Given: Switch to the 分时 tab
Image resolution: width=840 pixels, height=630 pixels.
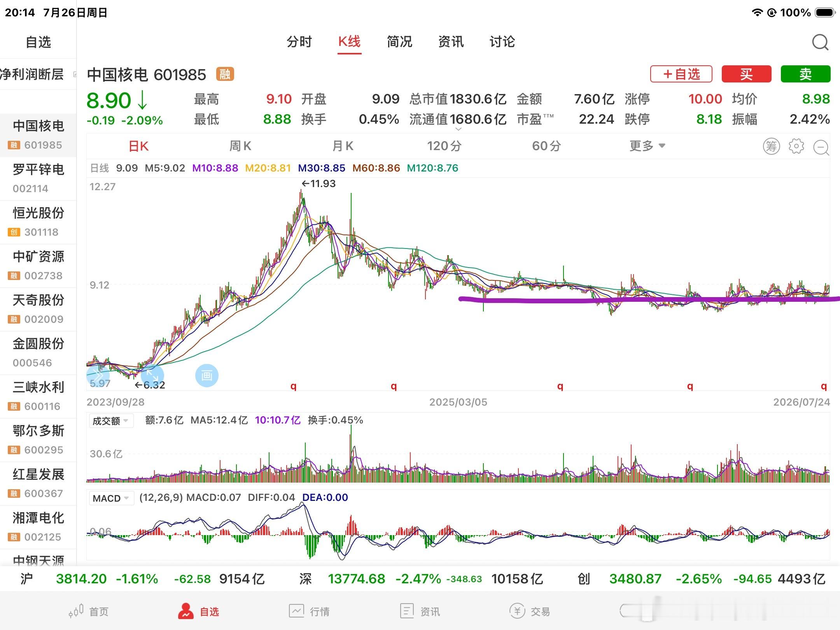Looking at the screenshot, I should (x=299, y=42).
